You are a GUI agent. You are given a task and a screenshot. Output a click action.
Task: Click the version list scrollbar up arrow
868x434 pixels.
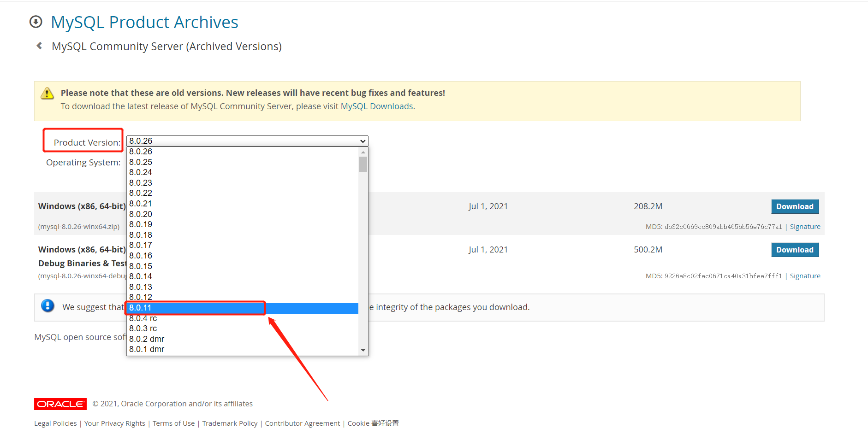coord(363,152)
